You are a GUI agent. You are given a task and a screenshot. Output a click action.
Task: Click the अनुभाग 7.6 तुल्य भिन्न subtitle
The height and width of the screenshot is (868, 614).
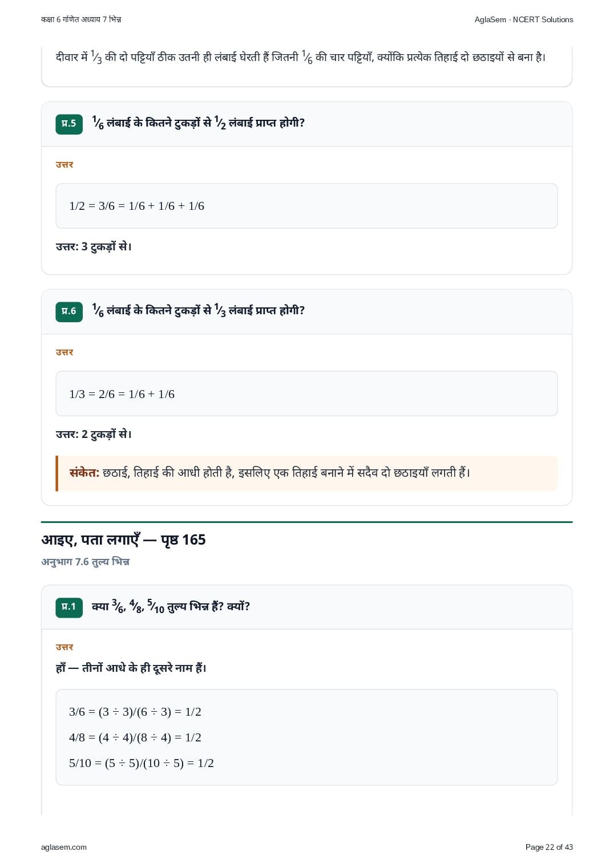86,562
